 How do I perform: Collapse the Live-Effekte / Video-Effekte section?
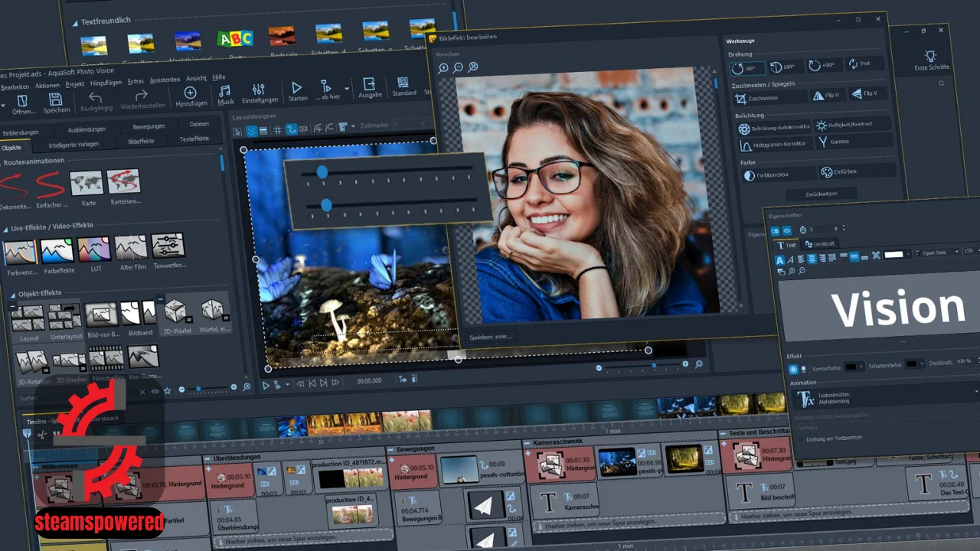[x=5, y=229]
